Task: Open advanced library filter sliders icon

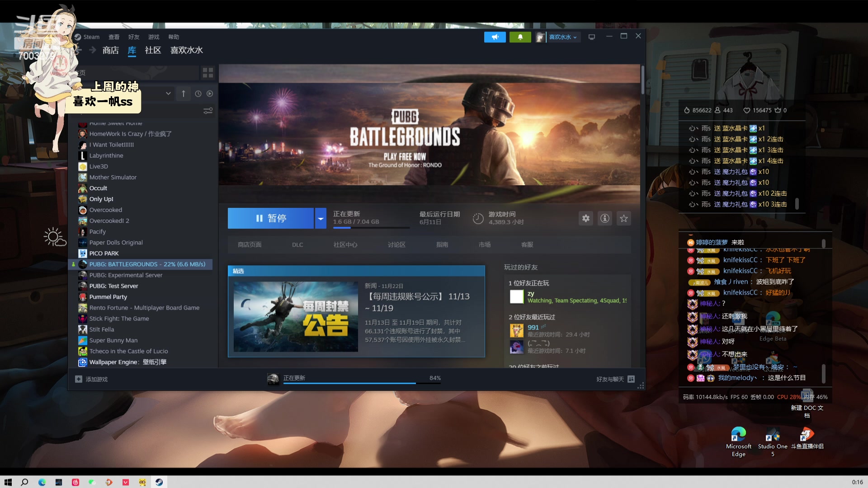Action: (208, 111)
